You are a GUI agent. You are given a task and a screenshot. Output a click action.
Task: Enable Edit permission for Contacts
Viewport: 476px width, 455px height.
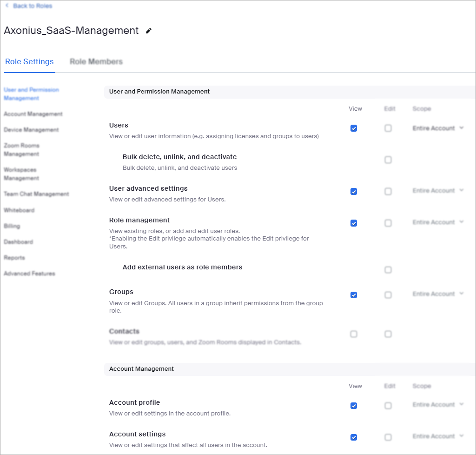tap(388, 334)
